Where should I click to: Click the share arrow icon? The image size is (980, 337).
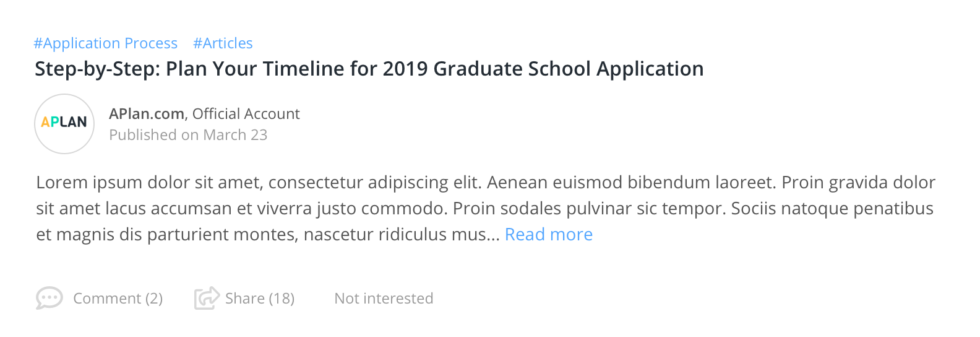pos(207,298)
